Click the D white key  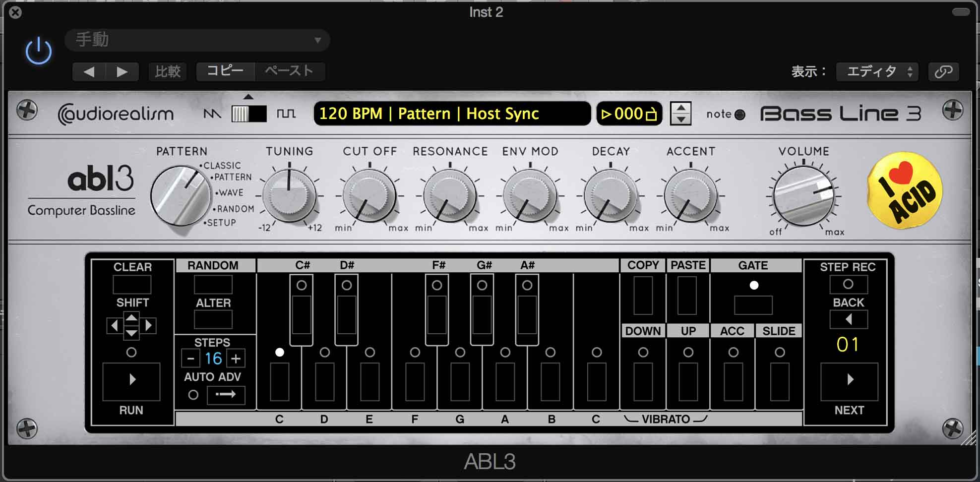click(325, 381)
